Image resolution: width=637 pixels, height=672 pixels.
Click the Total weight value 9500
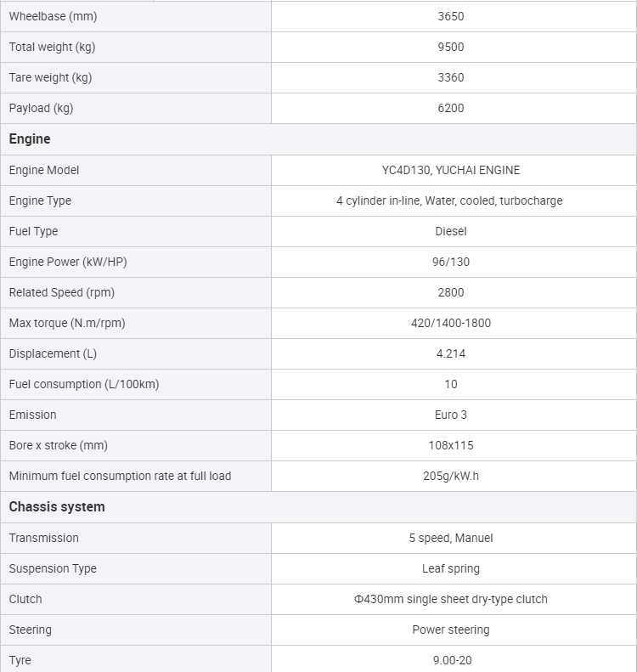[x=451, y=47]
